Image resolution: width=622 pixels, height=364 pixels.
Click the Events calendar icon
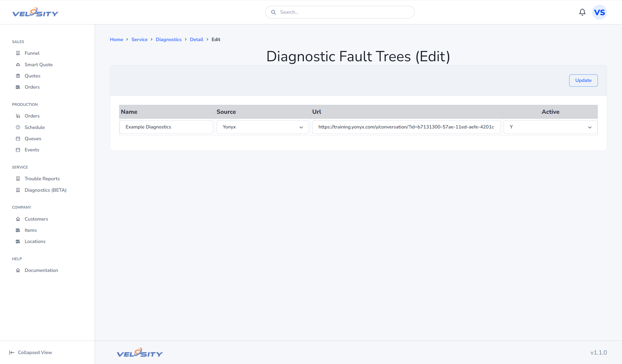pyautogui.click(x=18, y=150)
